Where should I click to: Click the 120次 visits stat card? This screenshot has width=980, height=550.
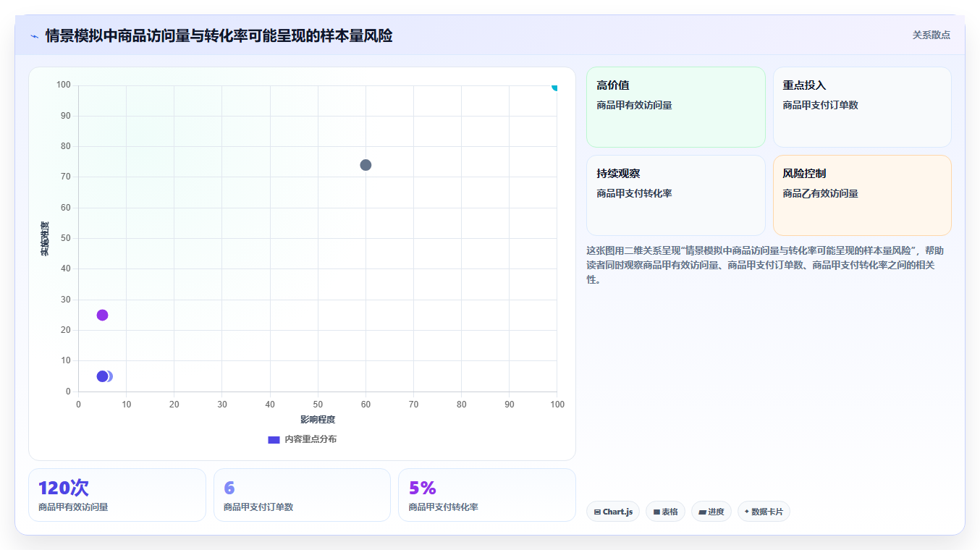(x=117, y=495)
